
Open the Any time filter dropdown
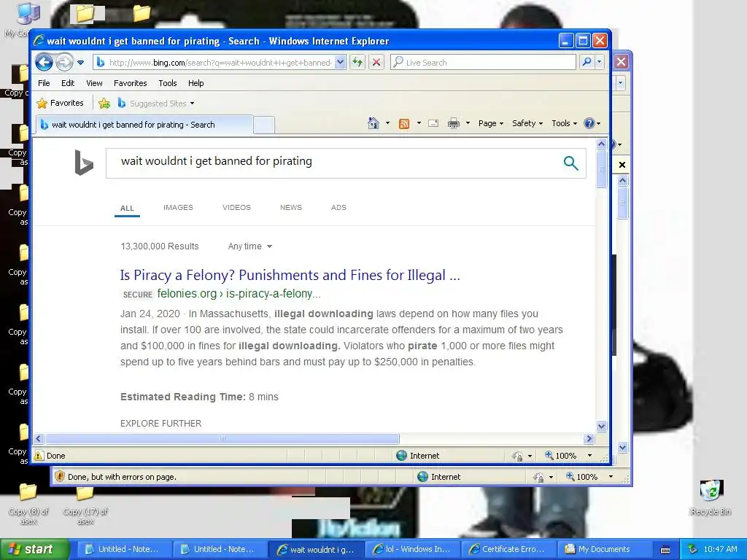[x=250, y=246]
